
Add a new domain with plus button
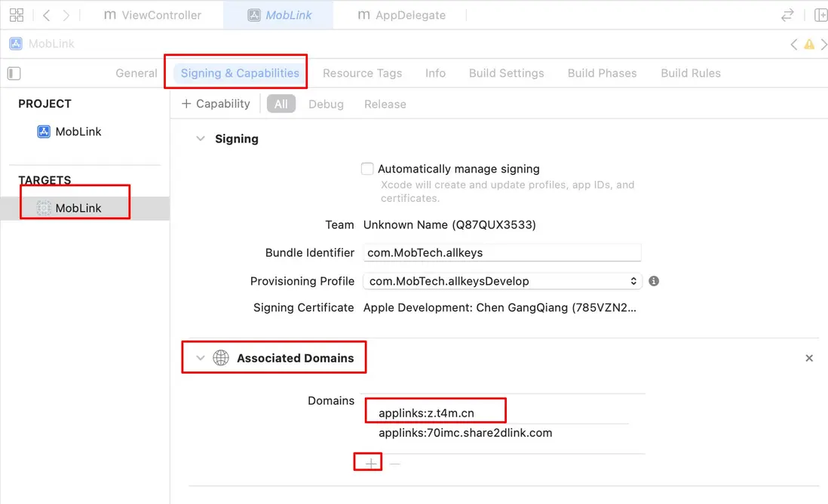tap(371, 463)
